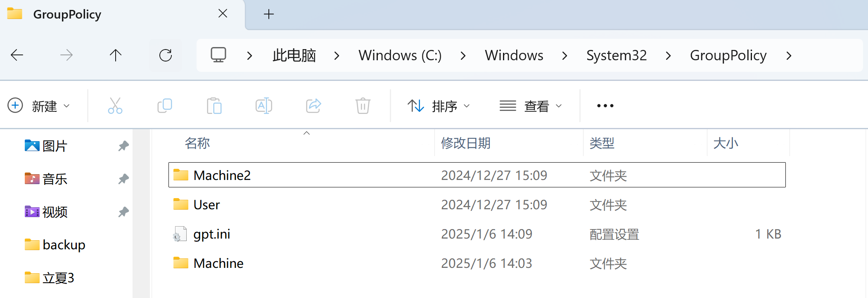Toggle sort order on the 名称 column header

(197, 143)
